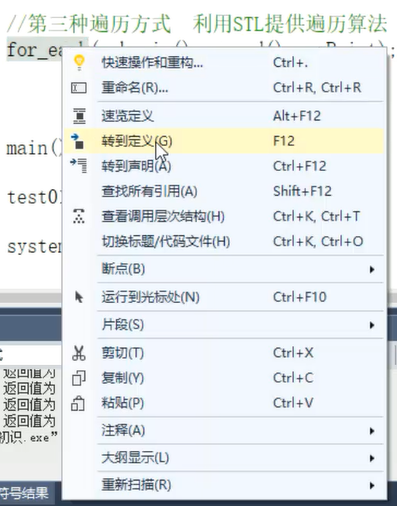Open 查看调用层次结构(H) entry
Screen dimensions: 397x506
tap(223, 216)
